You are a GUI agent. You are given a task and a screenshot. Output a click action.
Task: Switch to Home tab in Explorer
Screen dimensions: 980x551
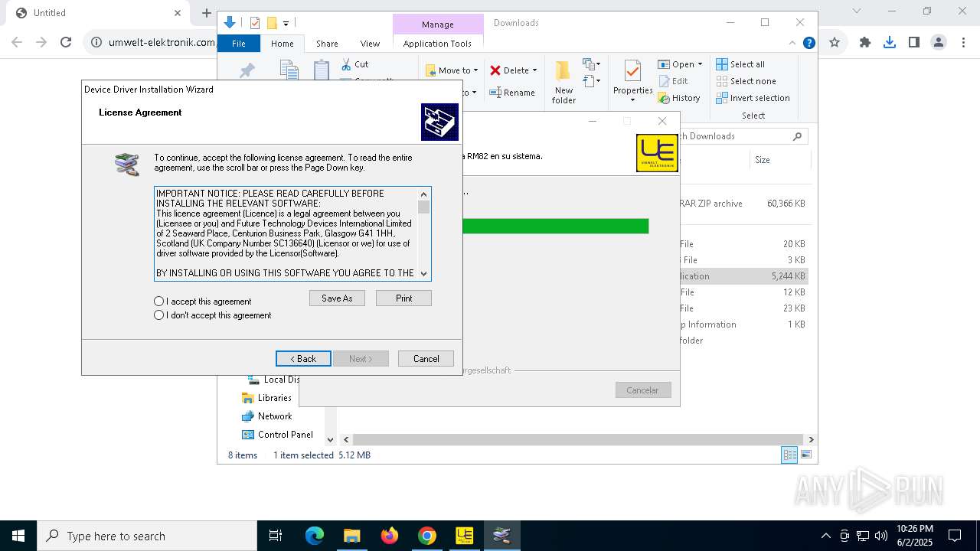pyautogui.click(x=283, y=44)
